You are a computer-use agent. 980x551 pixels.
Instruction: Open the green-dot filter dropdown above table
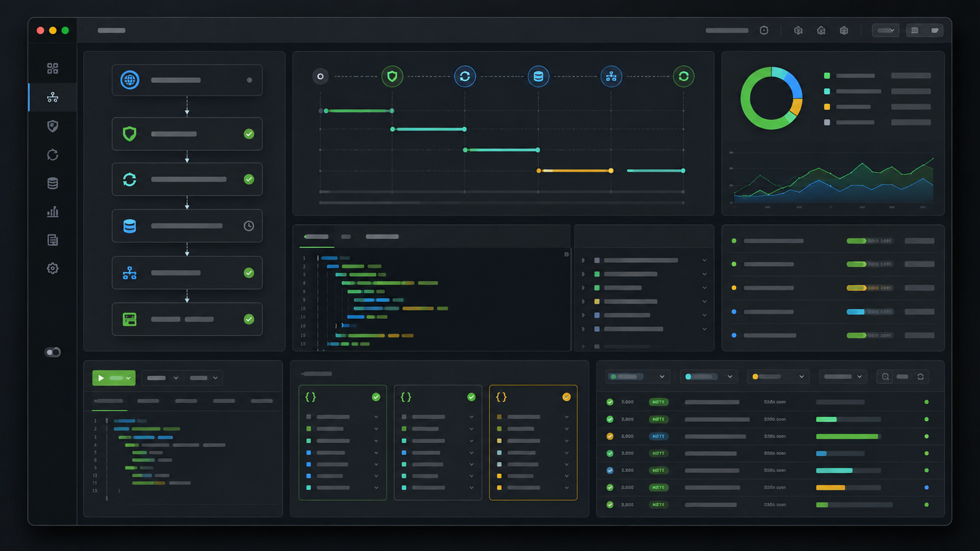pos(638,377)
